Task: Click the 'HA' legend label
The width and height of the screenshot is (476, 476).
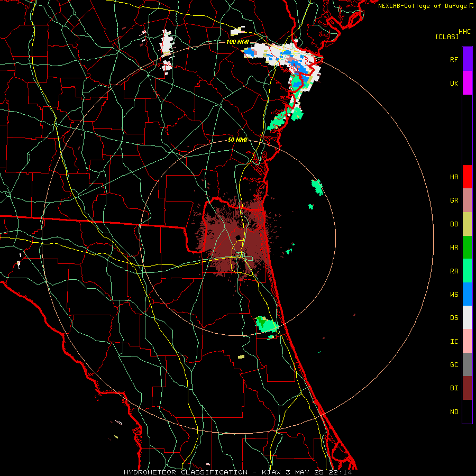Action: pos(454,177)
